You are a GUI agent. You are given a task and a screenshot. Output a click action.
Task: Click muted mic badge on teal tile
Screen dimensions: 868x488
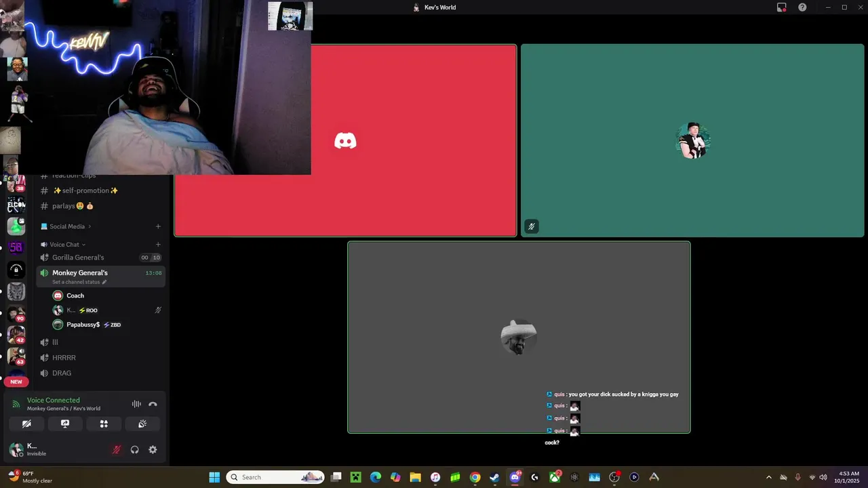(532, 226)
